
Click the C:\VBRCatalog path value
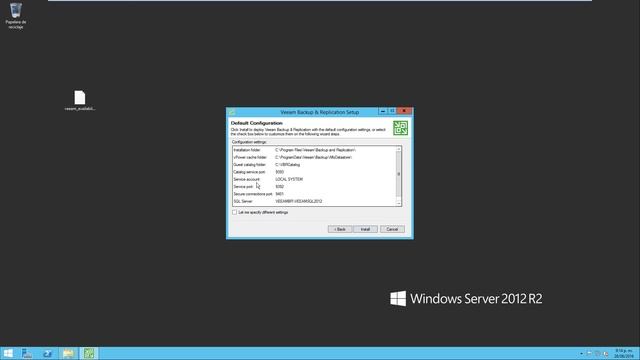(x=288, y=164)
